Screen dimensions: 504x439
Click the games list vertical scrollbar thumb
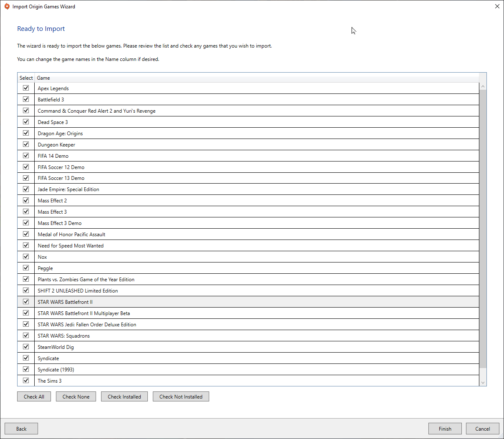point(483,229)
